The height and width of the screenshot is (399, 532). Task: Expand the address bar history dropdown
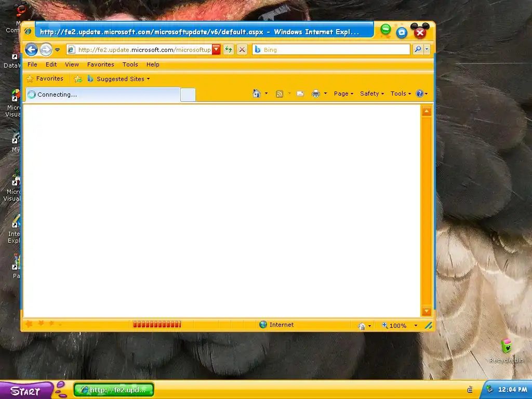217,49
